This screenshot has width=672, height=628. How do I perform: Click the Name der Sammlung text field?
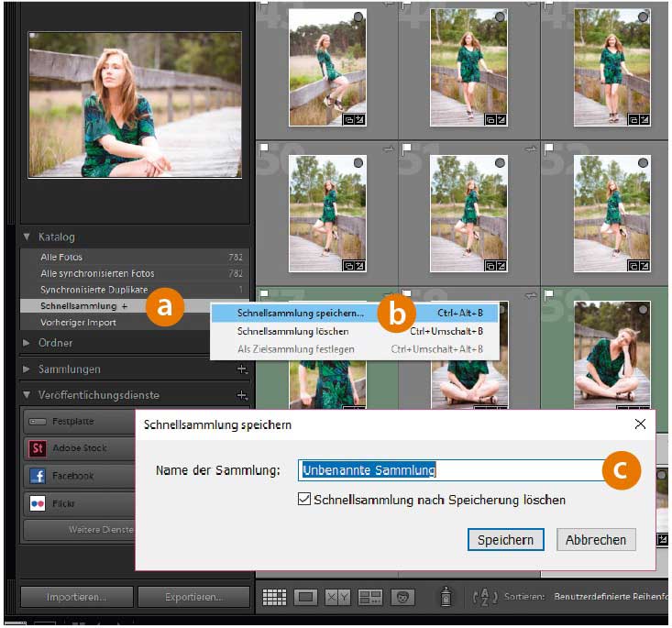tap(449, 470)
